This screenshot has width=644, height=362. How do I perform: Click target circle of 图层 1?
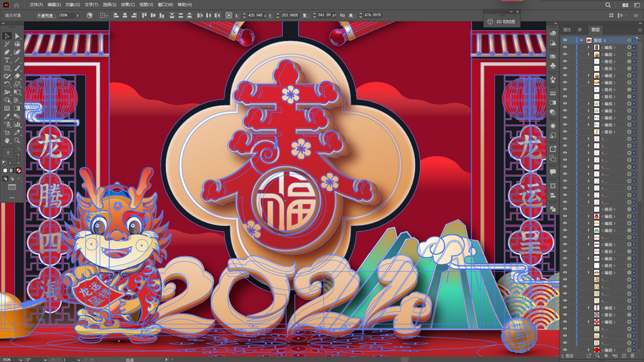[629, 40]
